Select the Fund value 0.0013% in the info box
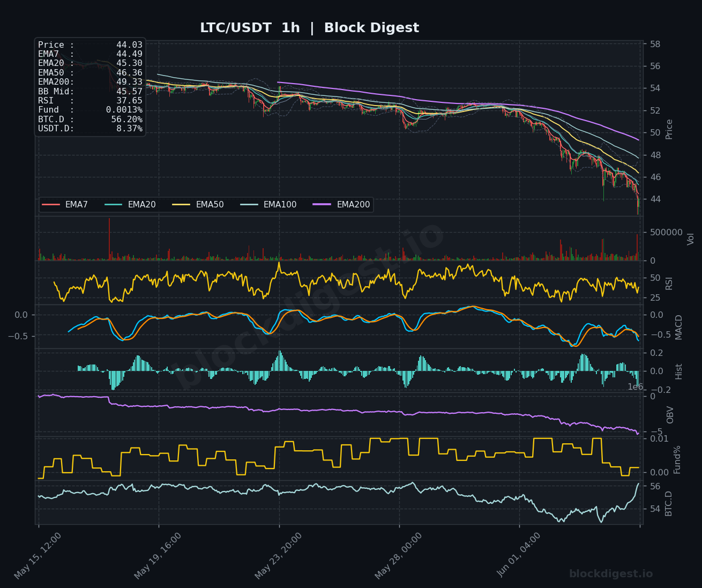Viewport: 702px width, 588px height. (x=124, y=110)
